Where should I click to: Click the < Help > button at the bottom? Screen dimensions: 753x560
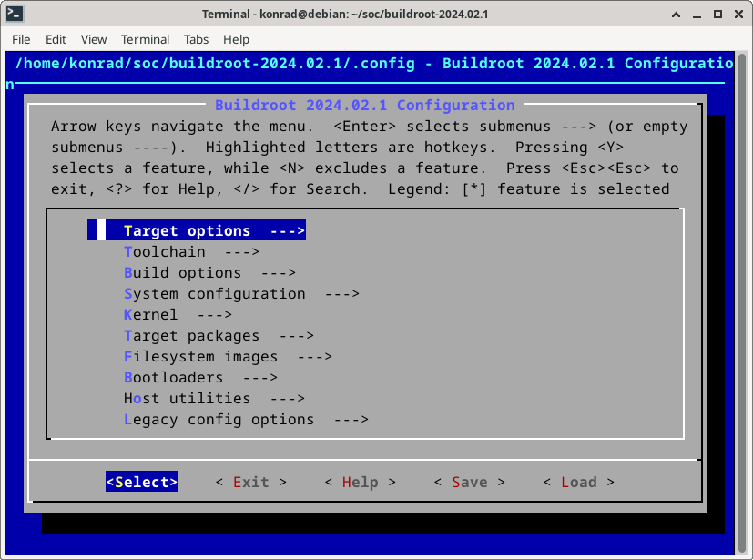pos(361,482)
